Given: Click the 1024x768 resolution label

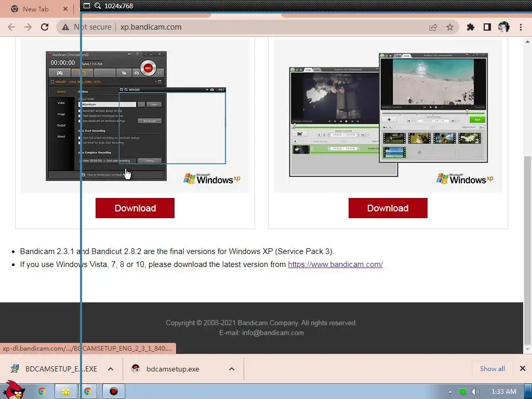Looking at the screenshot, I should [x=119, y=6].
